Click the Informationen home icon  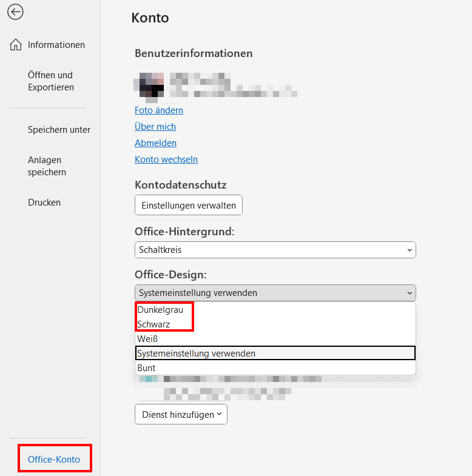[x=16, y=45]
